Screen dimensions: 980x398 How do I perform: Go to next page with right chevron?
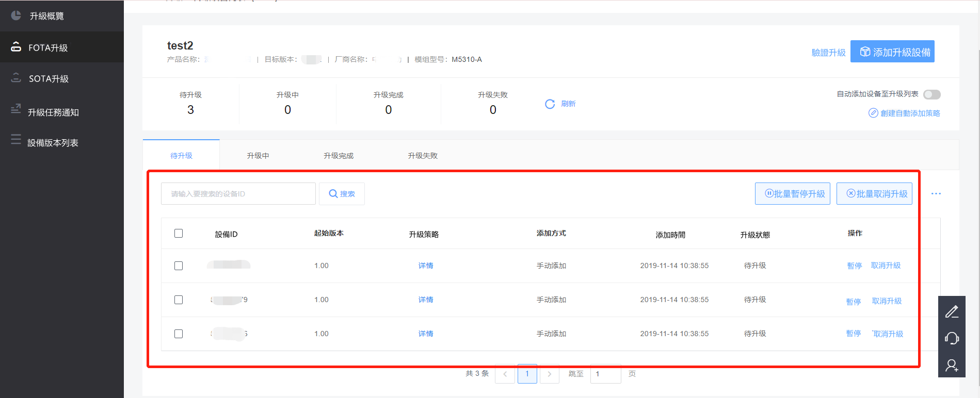[x=549, y=374]
